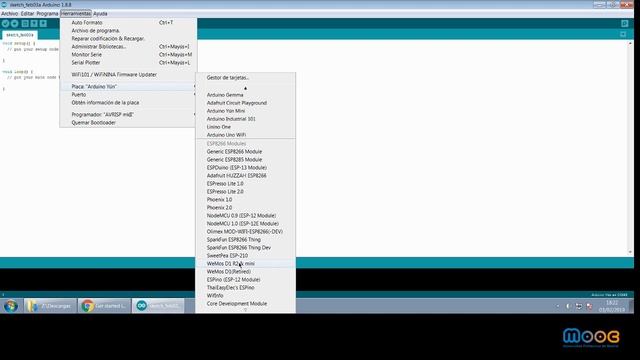Select Linino One board
Screen dimensions: 640x360
tap(245, 127)
